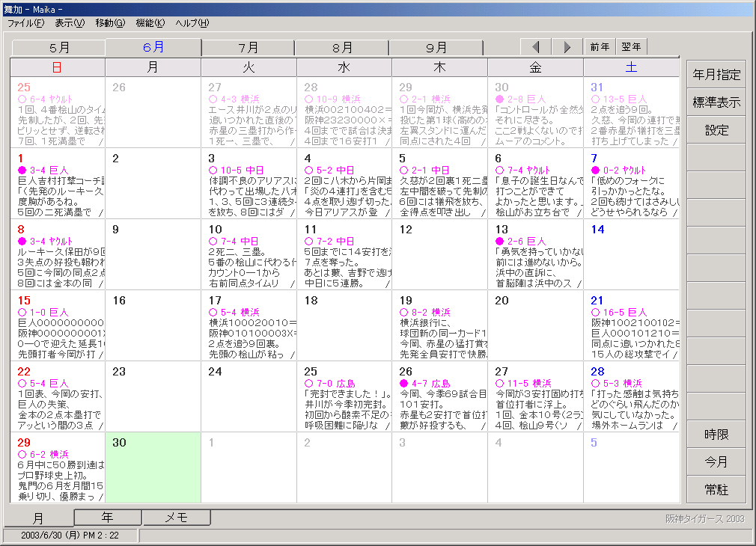Click the 今月 button
756x546 pixels.
coord(716,461)
